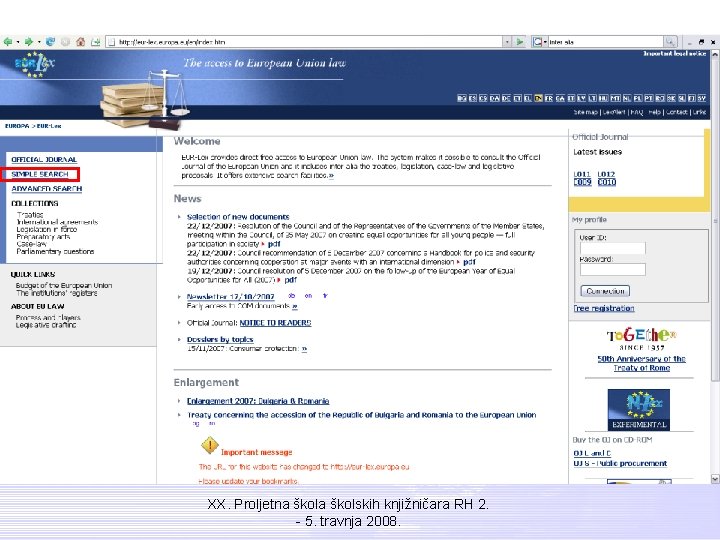The width and height of the screenshot is (720, 540).
Task: Switch site language to ES
Action: 472,98
